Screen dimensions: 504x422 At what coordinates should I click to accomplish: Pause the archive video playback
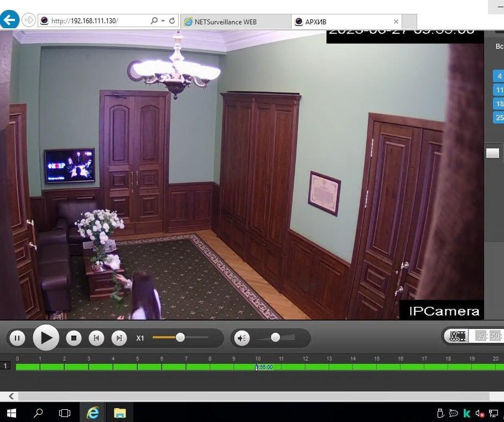(17, 338)
